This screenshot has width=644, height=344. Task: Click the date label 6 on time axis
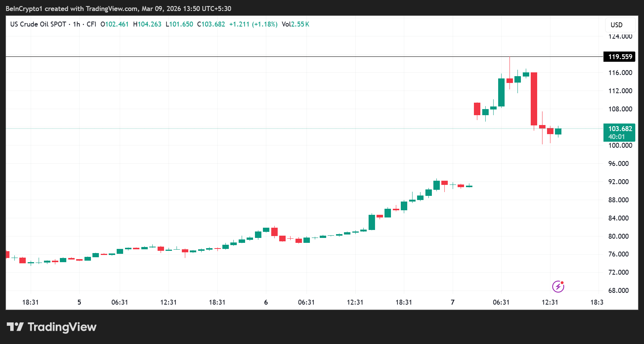(266, 302)
